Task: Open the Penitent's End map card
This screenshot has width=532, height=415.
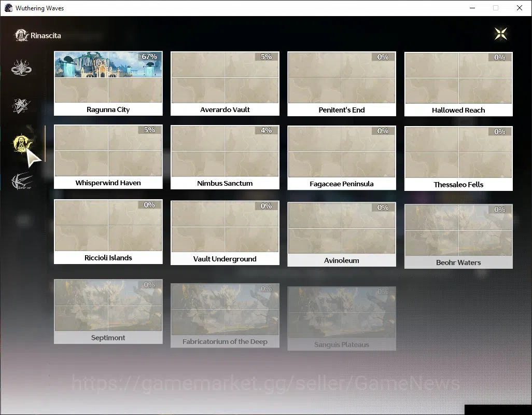Action: 342,84
